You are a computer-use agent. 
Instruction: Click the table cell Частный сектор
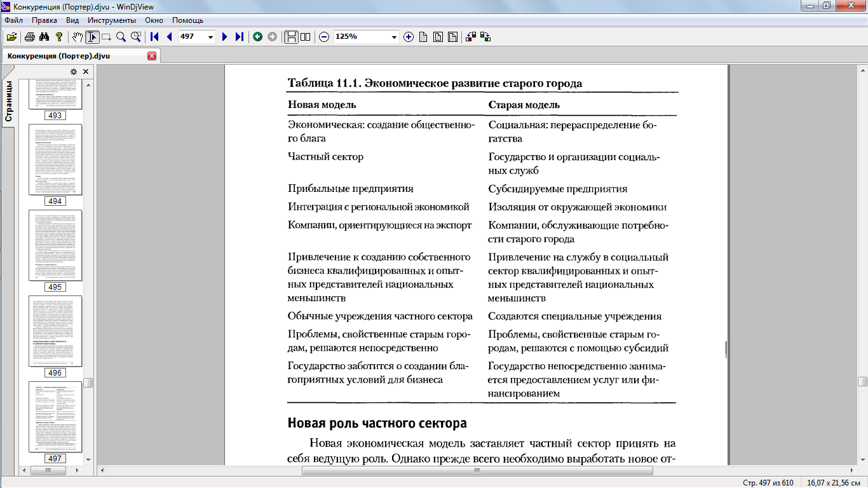point(325,156)
